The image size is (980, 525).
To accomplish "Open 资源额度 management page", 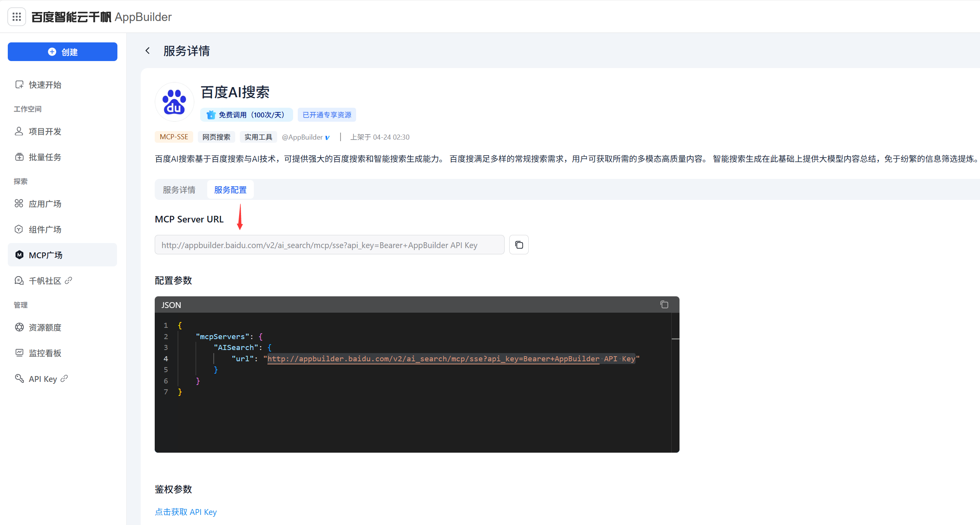I will (x=45, y=327).
